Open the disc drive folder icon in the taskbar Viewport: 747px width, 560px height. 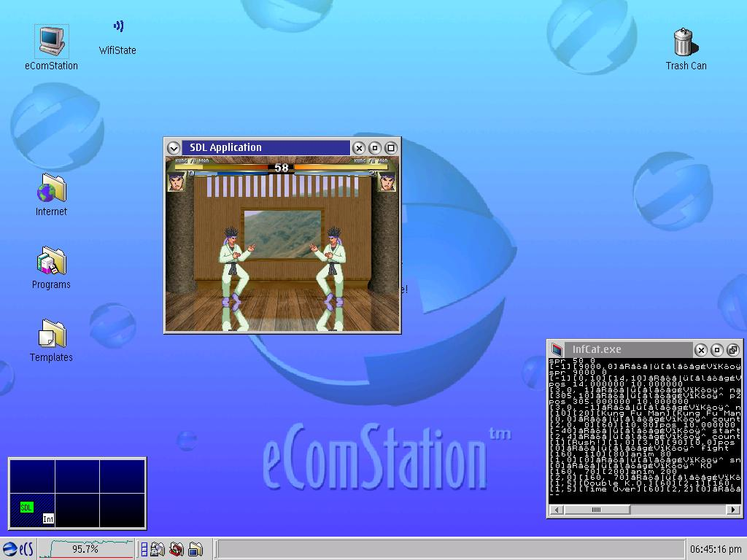pyautogui.click(x=158, y=550)
